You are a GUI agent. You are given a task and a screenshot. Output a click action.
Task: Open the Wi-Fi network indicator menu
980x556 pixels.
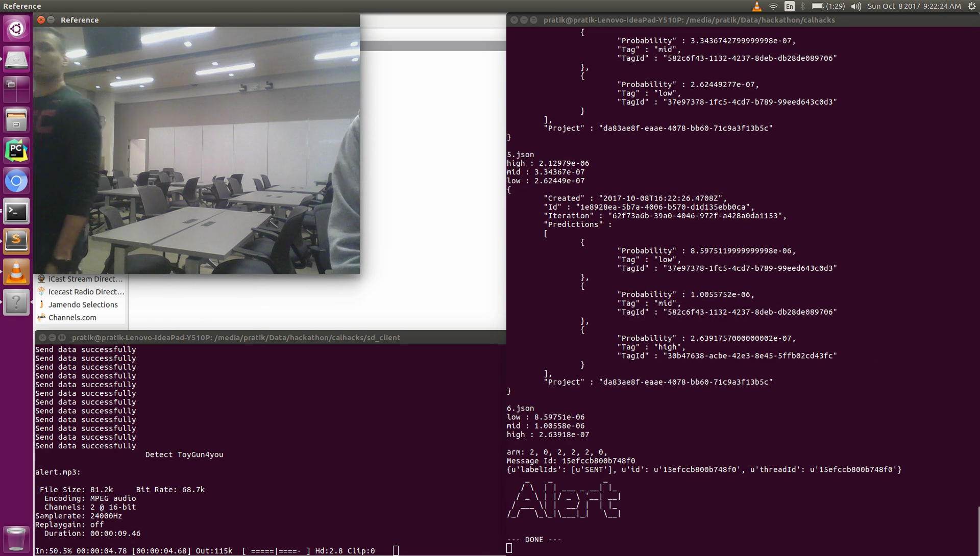773,6
